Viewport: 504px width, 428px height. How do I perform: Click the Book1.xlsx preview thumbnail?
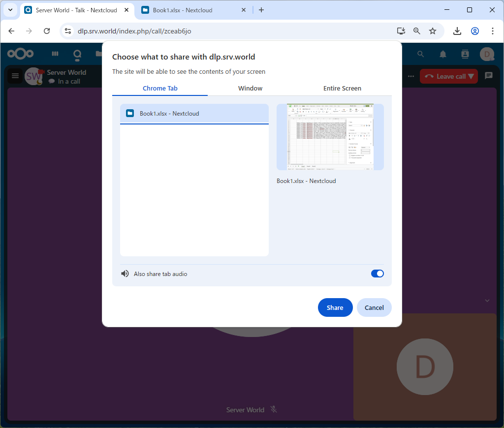330,137
